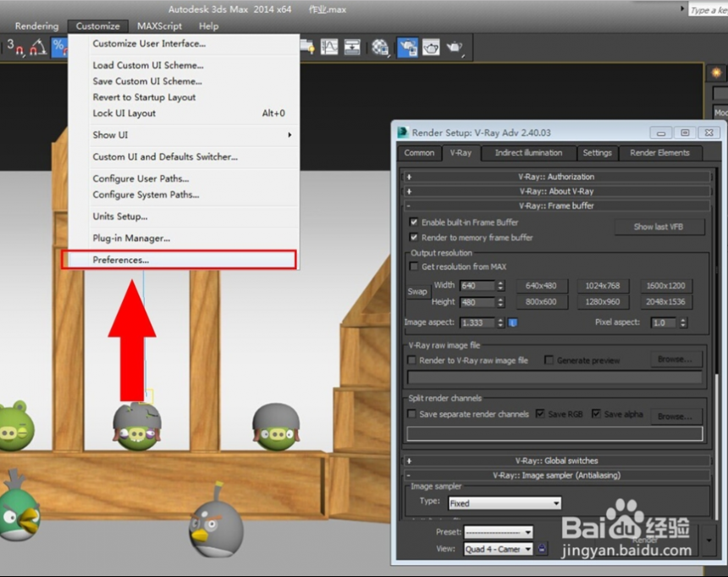Toggle the Save alpha checkbox
The height and width of the screenshot is (577, 728).
596,414
